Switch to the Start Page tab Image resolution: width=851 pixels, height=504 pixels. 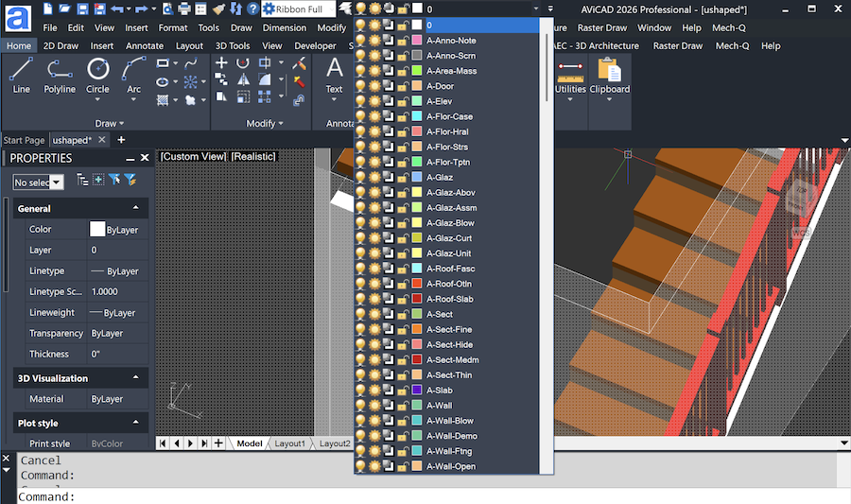(x=24, y=140)
